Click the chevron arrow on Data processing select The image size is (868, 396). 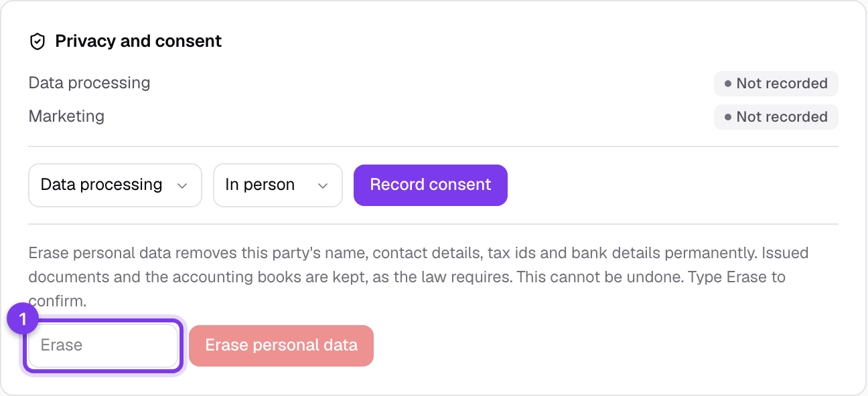click(182, 186)
